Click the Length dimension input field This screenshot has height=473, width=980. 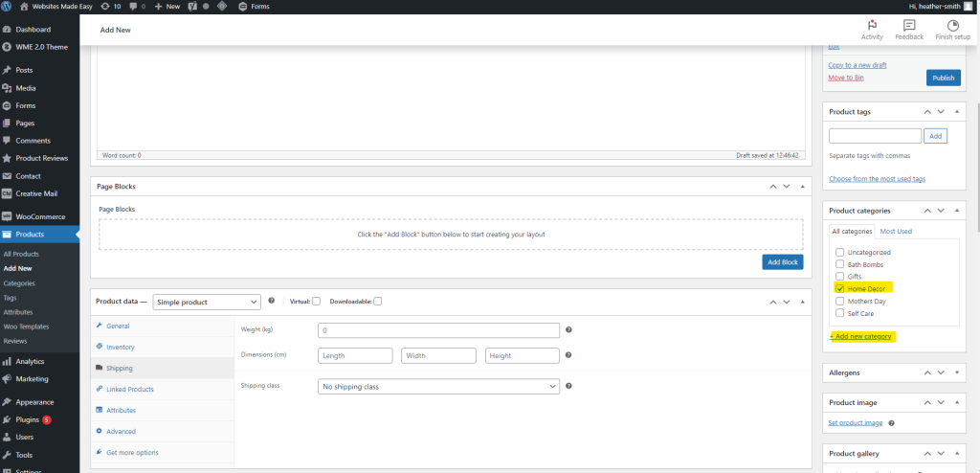pyautogui.click(x=355, y=356)
